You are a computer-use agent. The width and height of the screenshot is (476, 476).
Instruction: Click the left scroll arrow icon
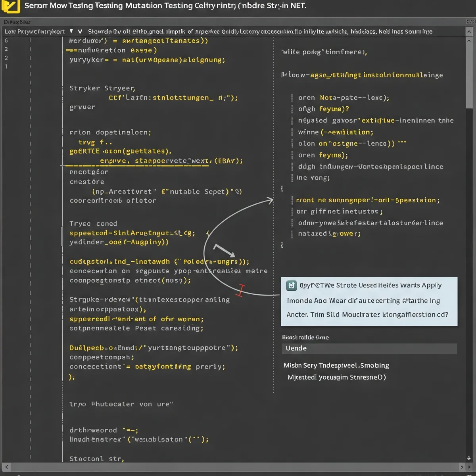coord(6,467)
